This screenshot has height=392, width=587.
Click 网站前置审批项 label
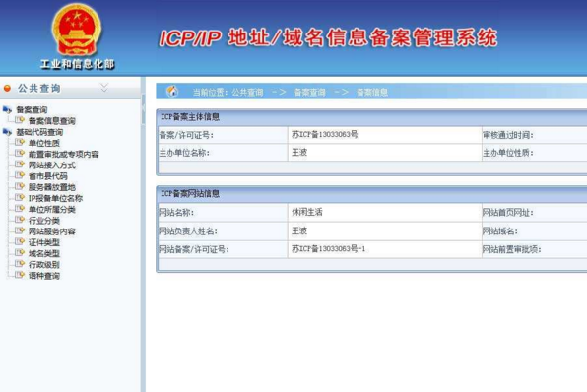[x=512, y=249]
